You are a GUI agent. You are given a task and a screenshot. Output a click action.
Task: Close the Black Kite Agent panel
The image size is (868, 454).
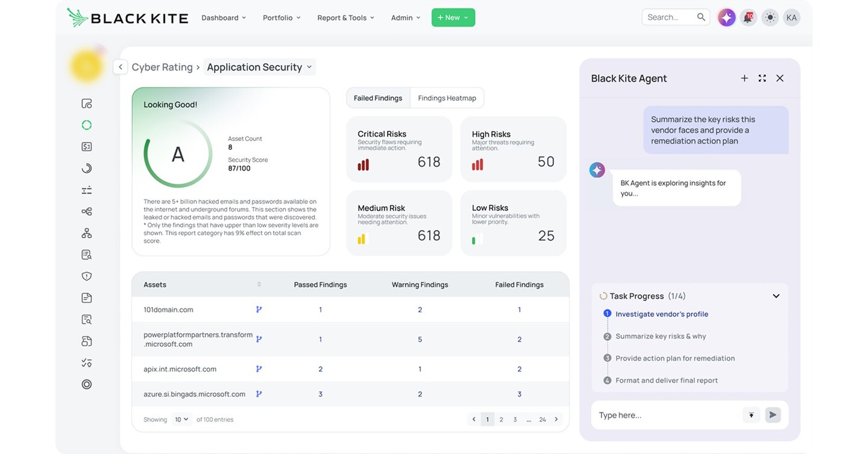point(780,78)
